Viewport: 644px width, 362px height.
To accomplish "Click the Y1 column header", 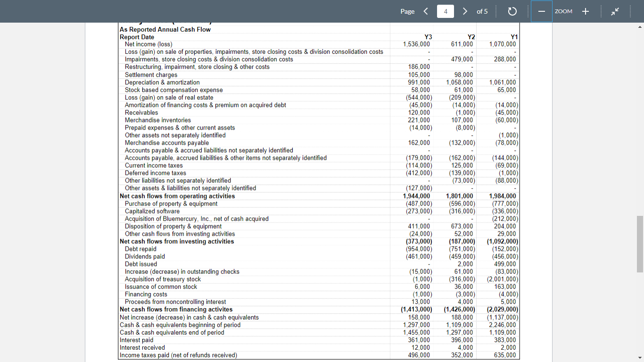I will pos(514,37).
